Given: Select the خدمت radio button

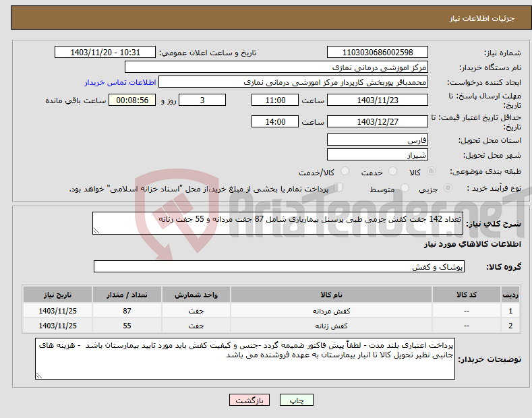Looking at the screenshot, I should (392, 171).
